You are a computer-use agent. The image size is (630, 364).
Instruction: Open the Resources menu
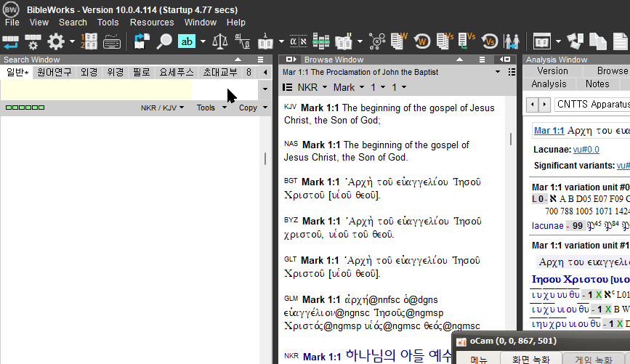click(x=152, y=23)
